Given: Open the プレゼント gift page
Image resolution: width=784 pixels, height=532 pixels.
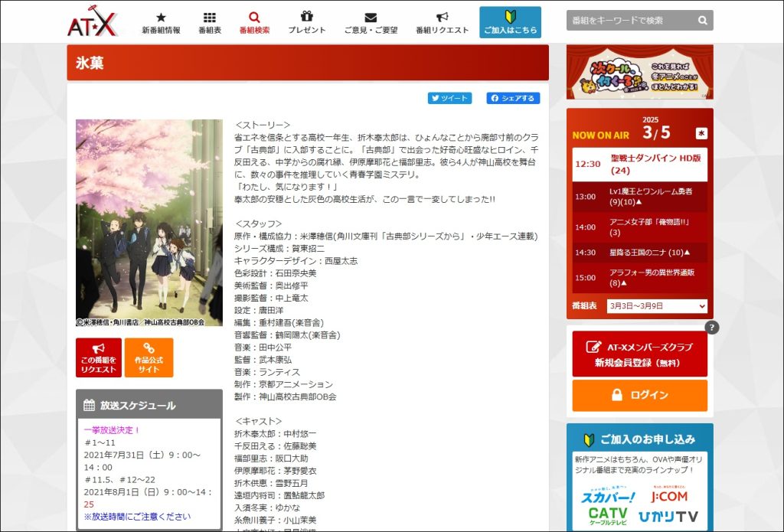Looking at the screenshot, I should [x=306, y=23].
